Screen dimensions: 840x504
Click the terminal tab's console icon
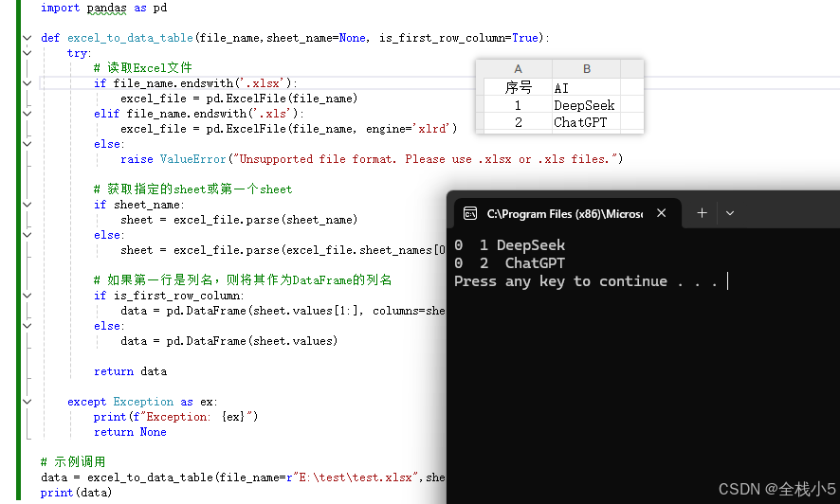coord(470,213)
